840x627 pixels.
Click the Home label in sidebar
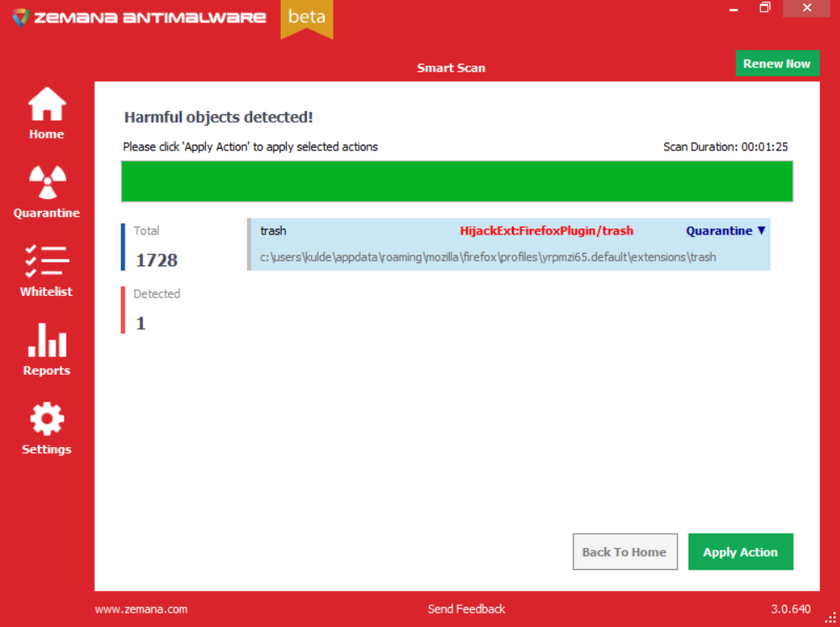46,134
